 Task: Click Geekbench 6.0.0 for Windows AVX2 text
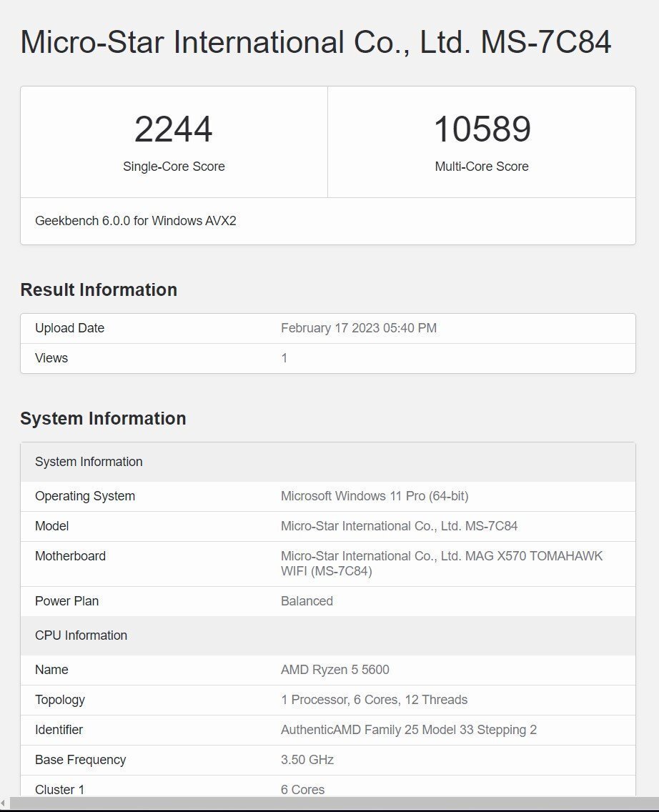[x=136, y=221]
